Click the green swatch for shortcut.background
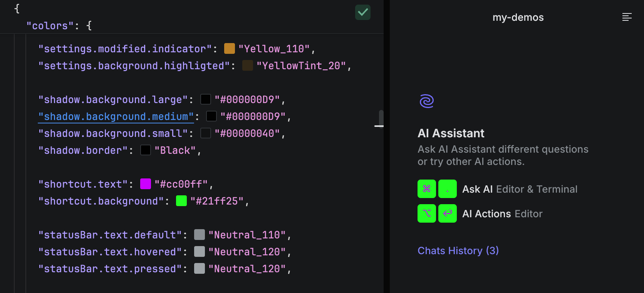The width and height of the screenshot is (644, 293). [181, 200]
